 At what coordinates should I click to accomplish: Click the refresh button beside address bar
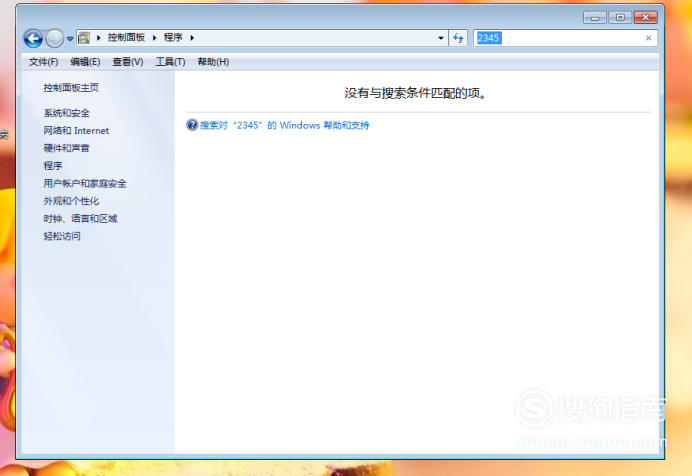click(458, 38)
